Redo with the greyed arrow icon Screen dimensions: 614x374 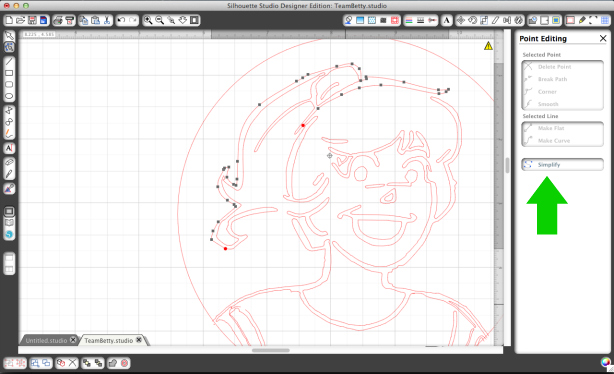133,20
